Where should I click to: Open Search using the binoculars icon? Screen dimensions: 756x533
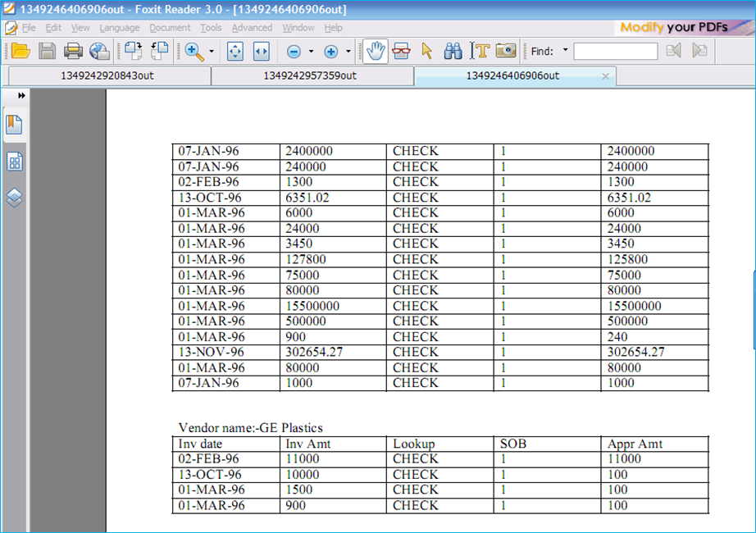coord(453,51)
